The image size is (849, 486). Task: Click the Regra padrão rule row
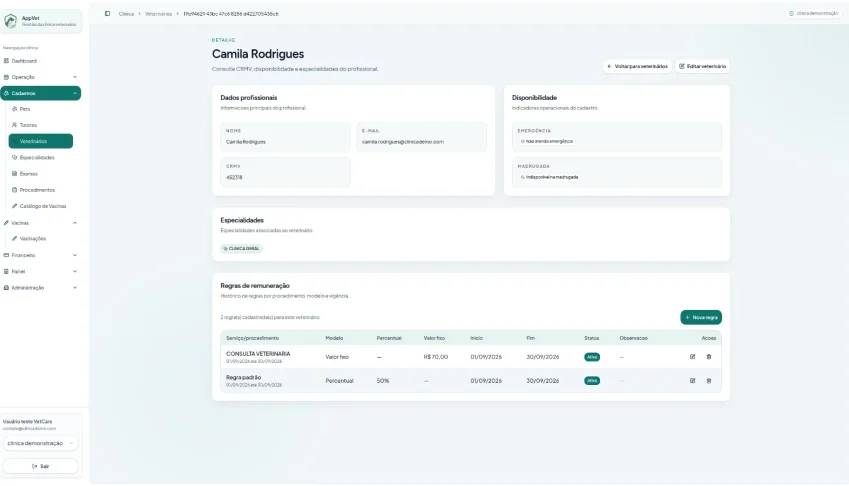point(471,381)
